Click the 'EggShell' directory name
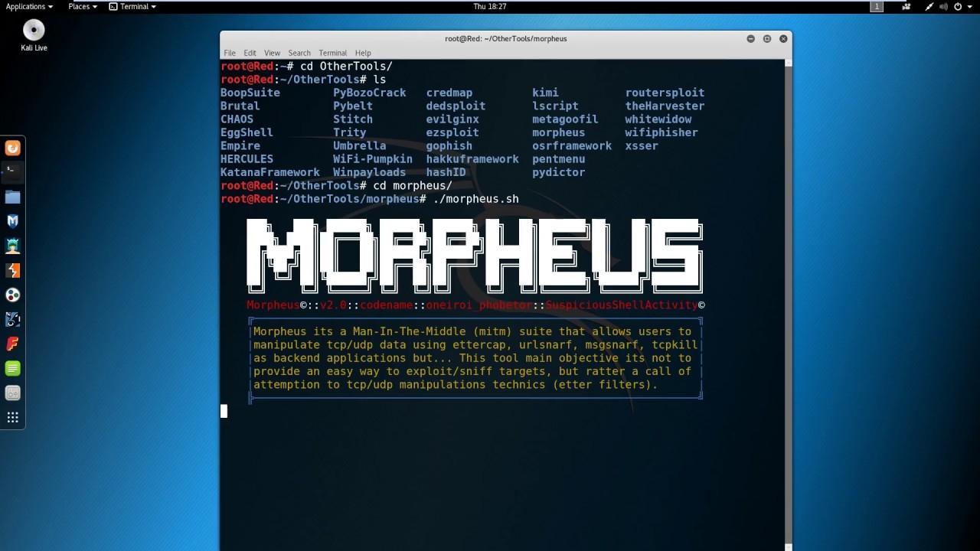The image size is (980, 551). 247,132
